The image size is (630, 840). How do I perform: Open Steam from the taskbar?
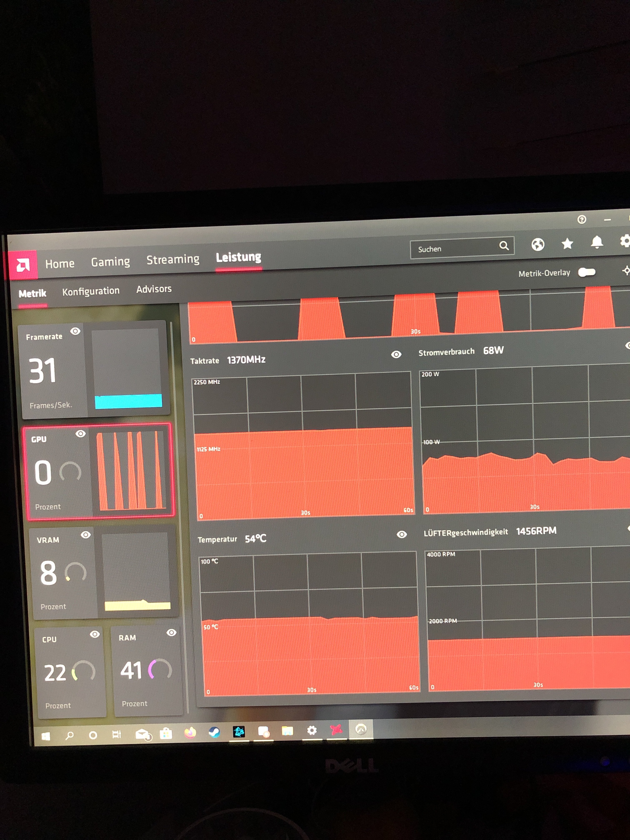pos(214,732)
